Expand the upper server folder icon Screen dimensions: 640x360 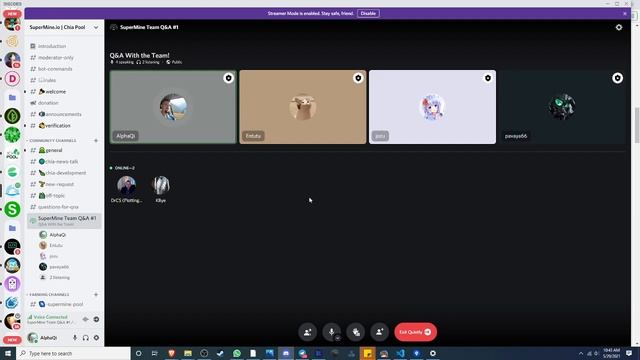pyautogui.click(x=12, y=98)
